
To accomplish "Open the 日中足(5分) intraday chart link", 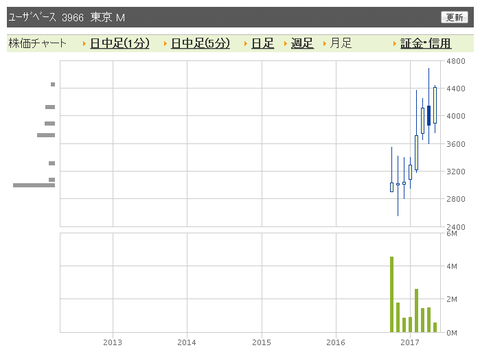I will [x=200, y=43].
